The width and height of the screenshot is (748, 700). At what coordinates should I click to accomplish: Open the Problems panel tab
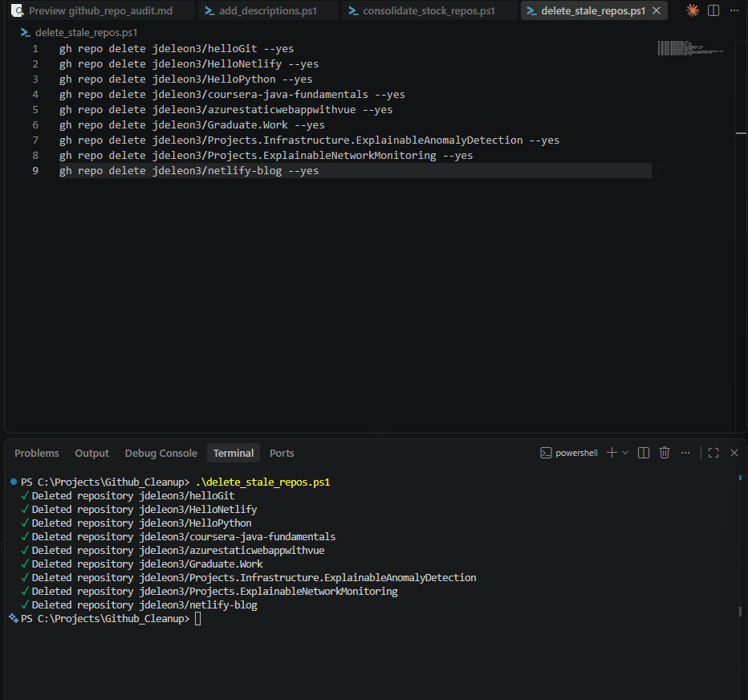(x=37, y=454)
